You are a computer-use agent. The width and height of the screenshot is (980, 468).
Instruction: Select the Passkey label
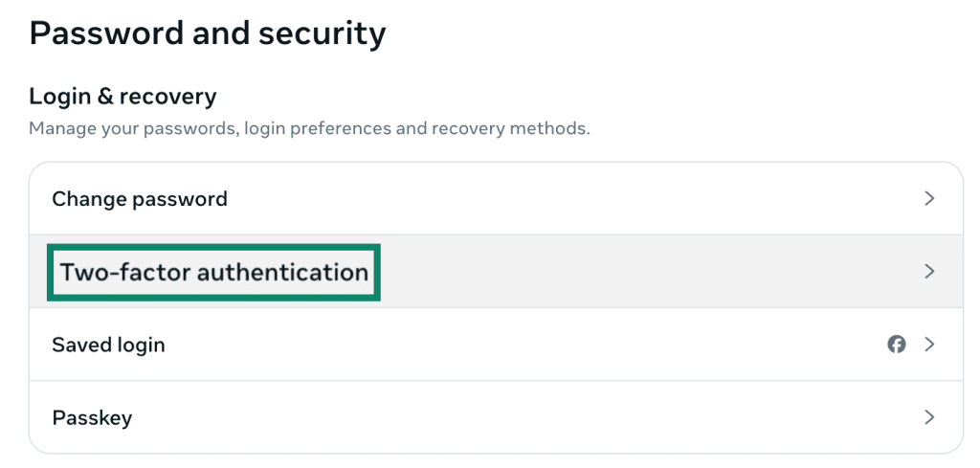click(x=92, y=418)
